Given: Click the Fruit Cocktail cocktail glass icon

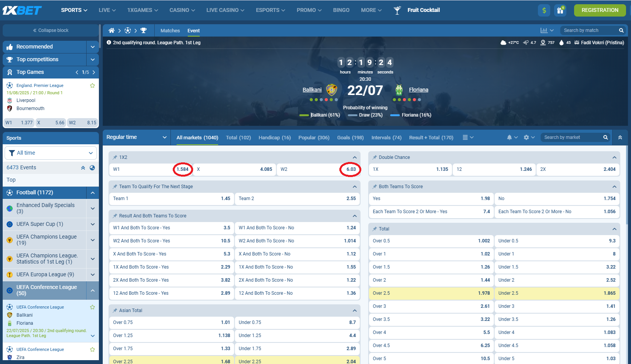Looking at the screenshot, I should tap(397, 10).
